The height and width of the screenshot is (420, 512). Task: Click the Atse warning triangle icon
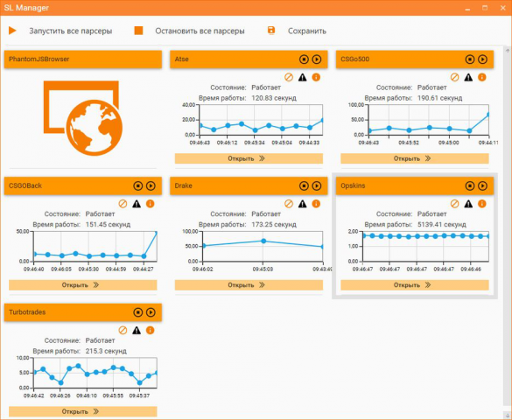302,77
